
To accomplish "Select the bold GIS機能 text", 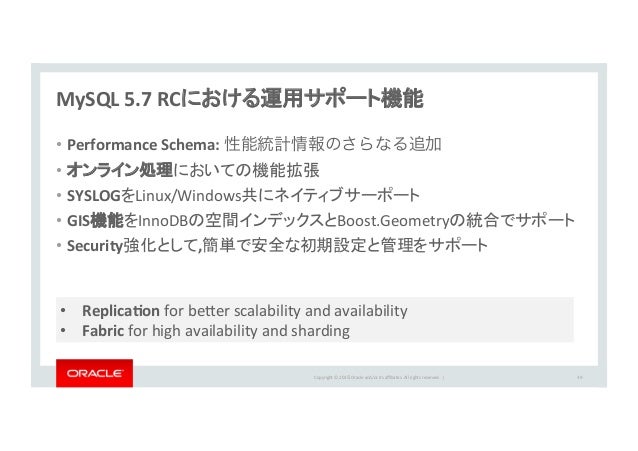I will [x=95, y=221].
